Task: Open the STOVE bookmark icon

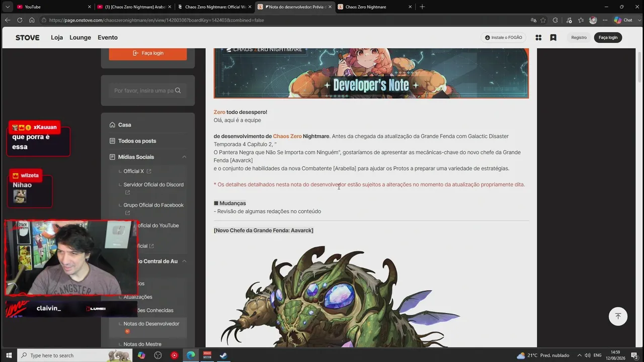Action: coord(553,38)
